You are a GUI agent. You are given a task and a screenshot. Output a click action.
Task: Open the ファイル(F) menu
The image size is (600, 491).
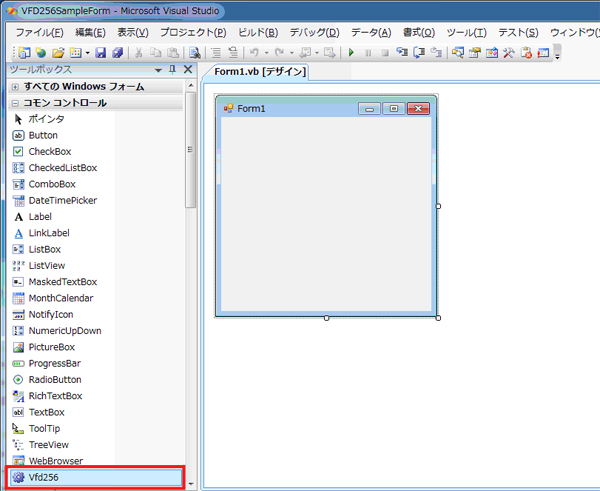(39, 33)
